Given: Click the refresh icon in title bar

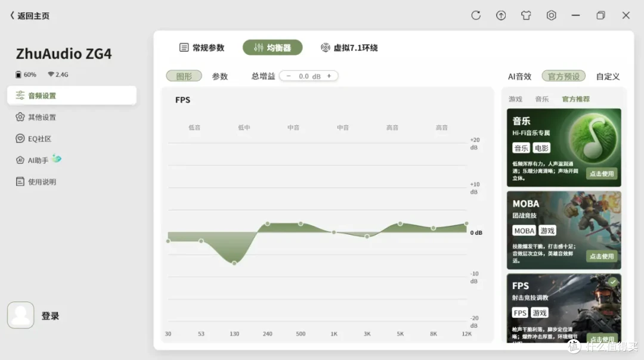Looking at the screenshot, I should click(x=476, y=15).
